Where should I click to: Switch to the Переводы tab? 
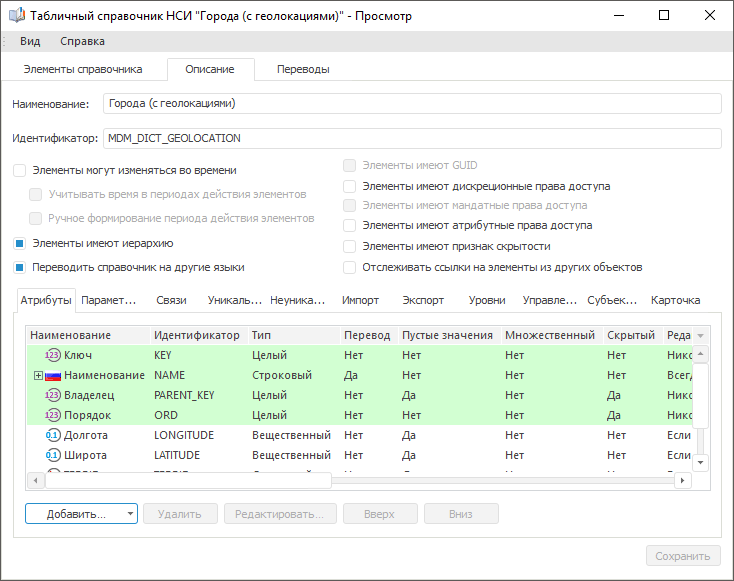[303, 69]
